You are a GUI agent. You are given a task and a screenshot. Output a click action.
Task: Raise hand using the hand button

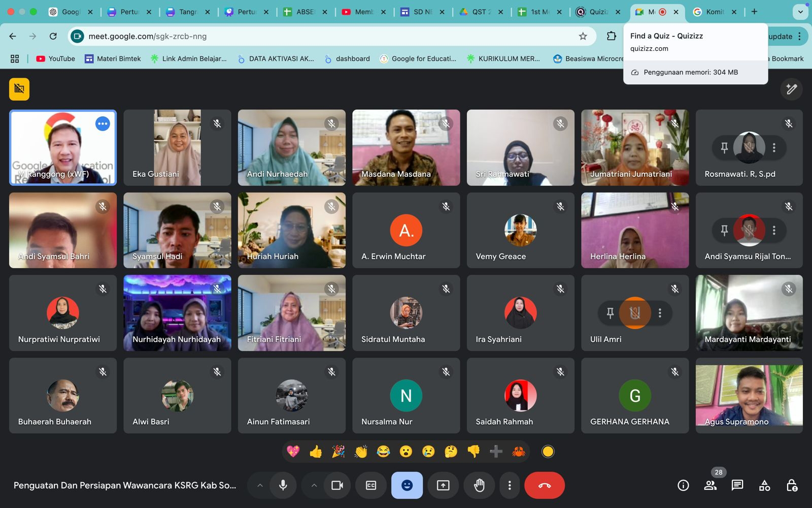[479, 485]
